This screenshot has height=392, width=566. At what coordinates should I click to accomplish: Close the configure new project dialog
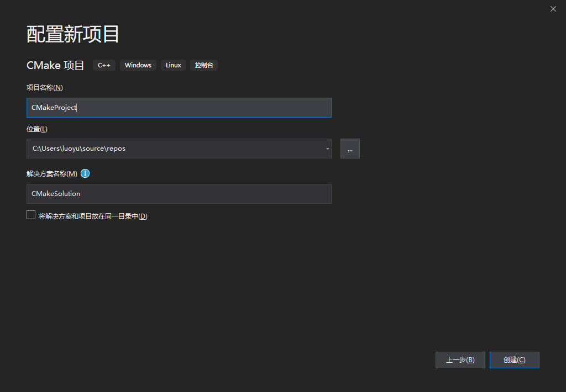point(553,9)
